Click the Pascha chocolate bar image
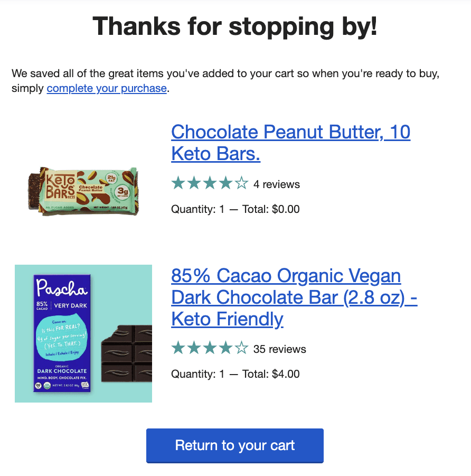Screen dimensions: 471x476 pos(83,333)
